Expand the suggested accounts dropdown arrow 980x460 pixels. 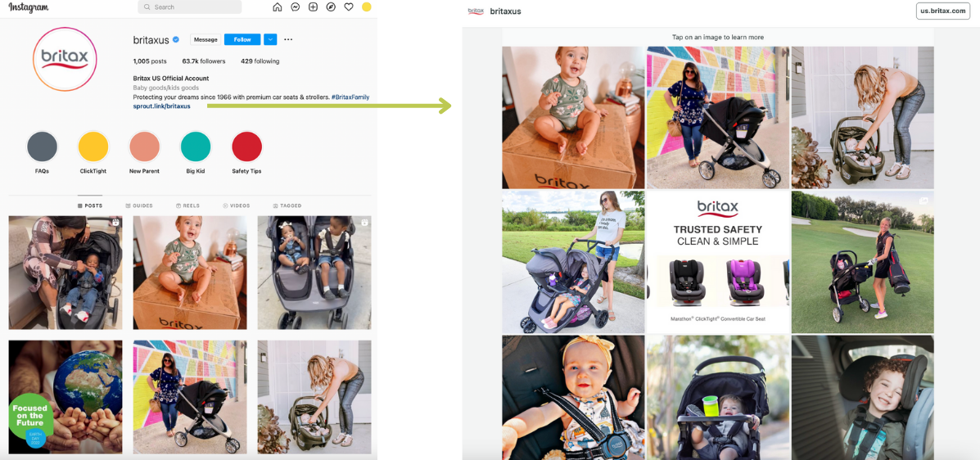[x=270, y=39]
